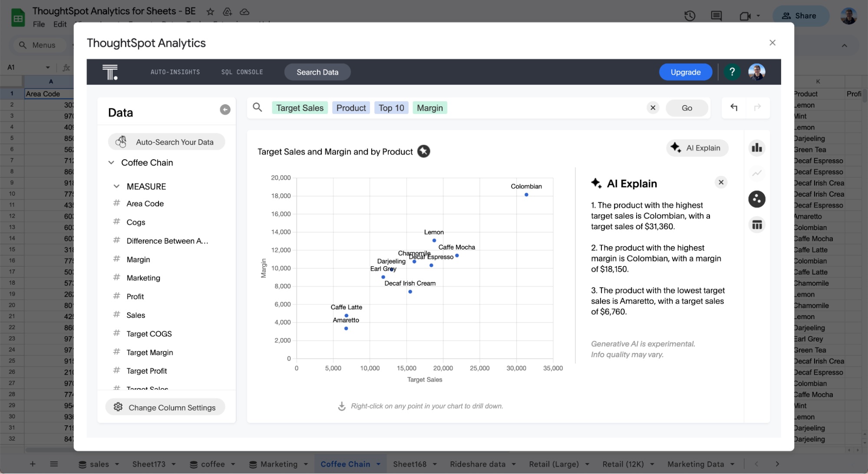Click the Target Sales search token
This screenshot has width=868, height=474.
tap(300, 108)
